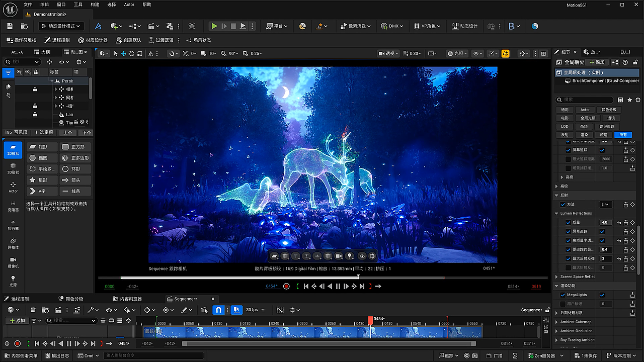Image resolution: width=644 pixels, height=362 pixels.
Task: Open the 30 fps frame rate dropdown
Action: click(x=255, y=310)
